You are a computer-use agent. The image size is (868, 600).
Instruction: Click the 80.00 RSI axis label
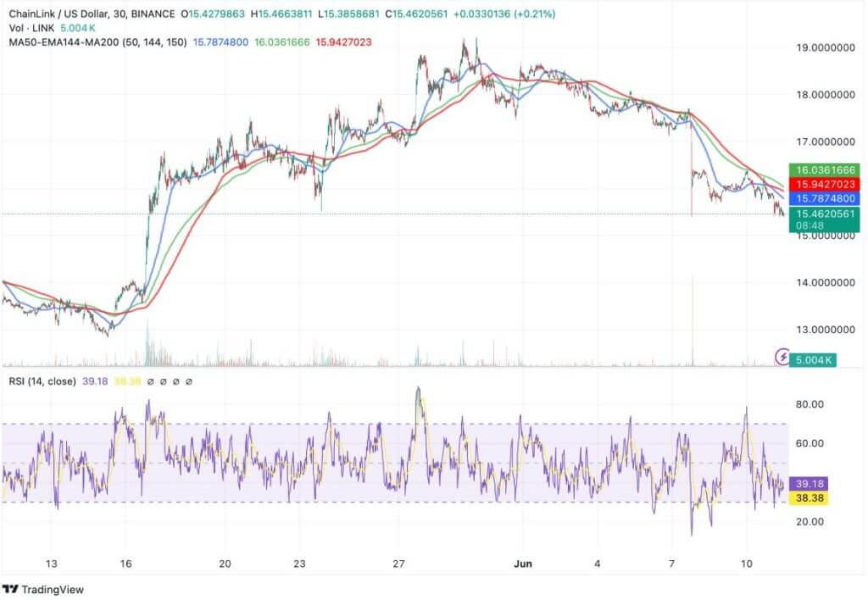point(810,404)
